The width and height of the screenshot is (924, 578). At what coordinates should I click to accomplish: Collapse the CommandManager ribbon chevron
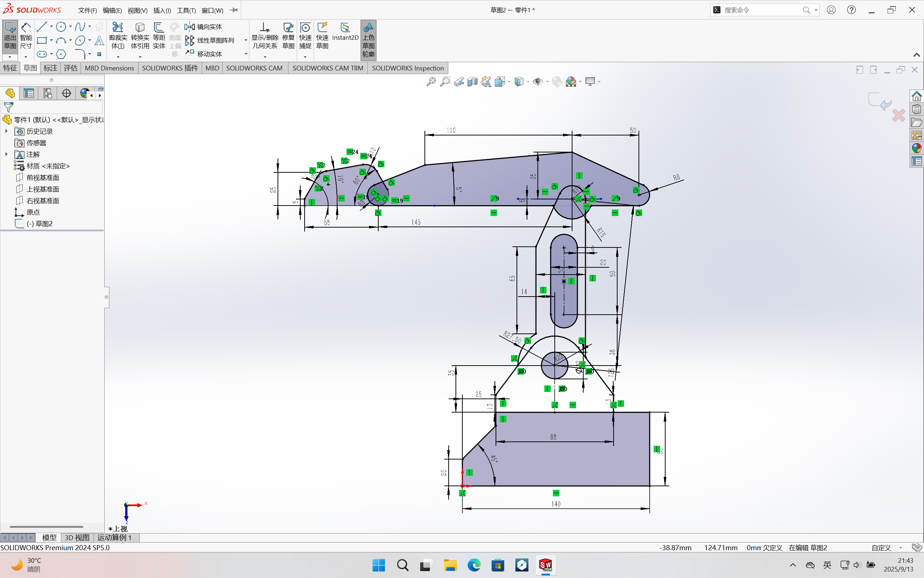[x=916, y=55]
